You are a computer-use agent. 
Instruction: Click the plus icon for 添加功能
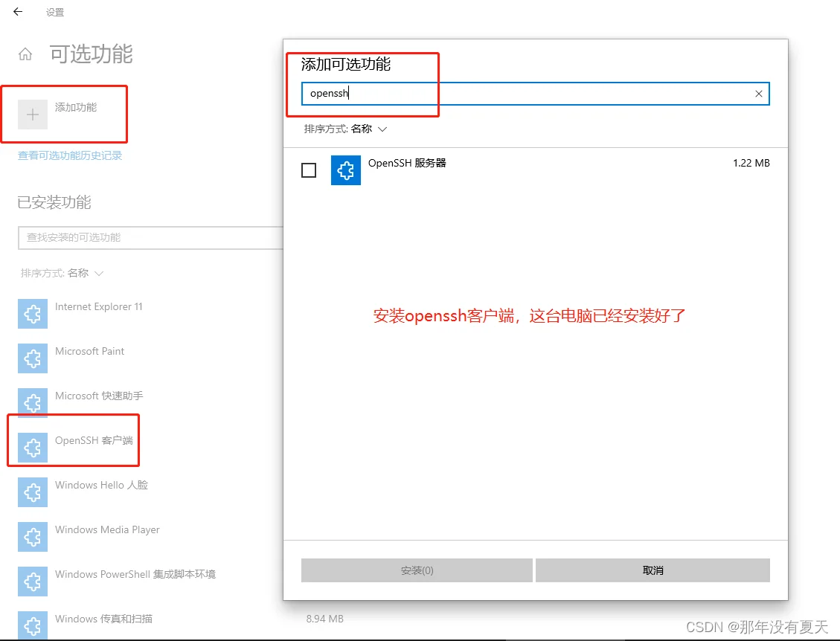tap(33, 114)
